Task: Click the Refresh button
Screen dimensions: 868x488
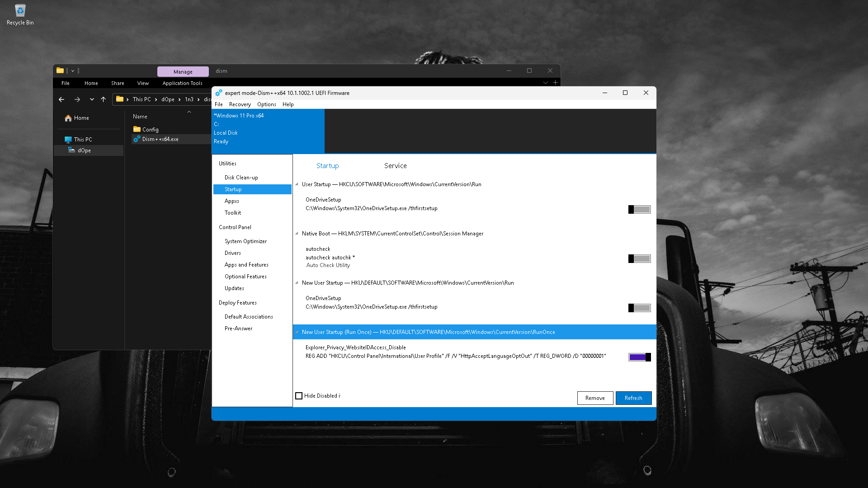Action: click(x=633, y=398)
